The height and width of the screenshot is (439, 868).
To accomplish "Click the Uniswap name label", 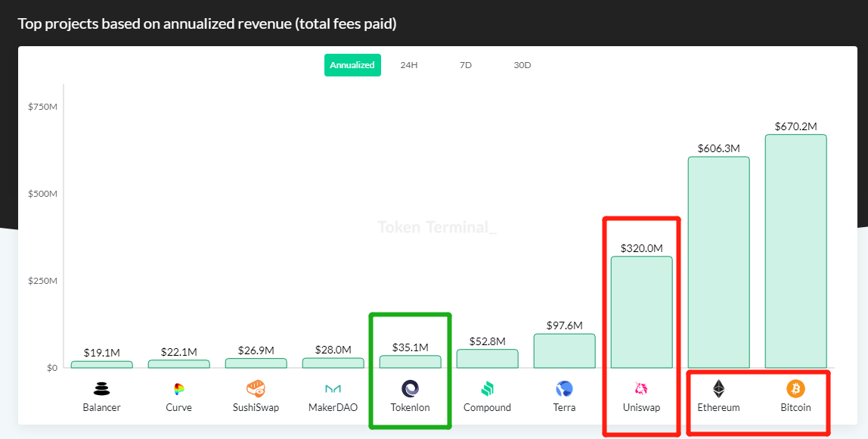I will pyautogui.click(x=641, y=407).
